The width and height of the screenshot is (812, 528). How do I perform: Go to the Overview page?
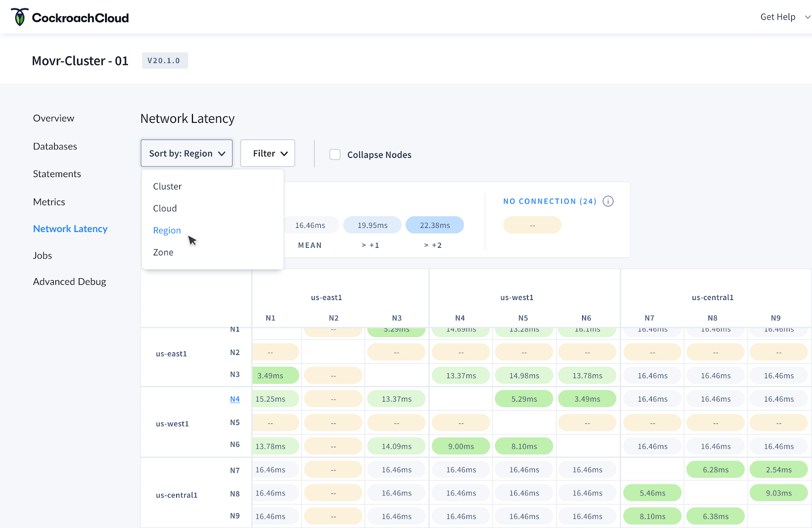click(54, 118)
